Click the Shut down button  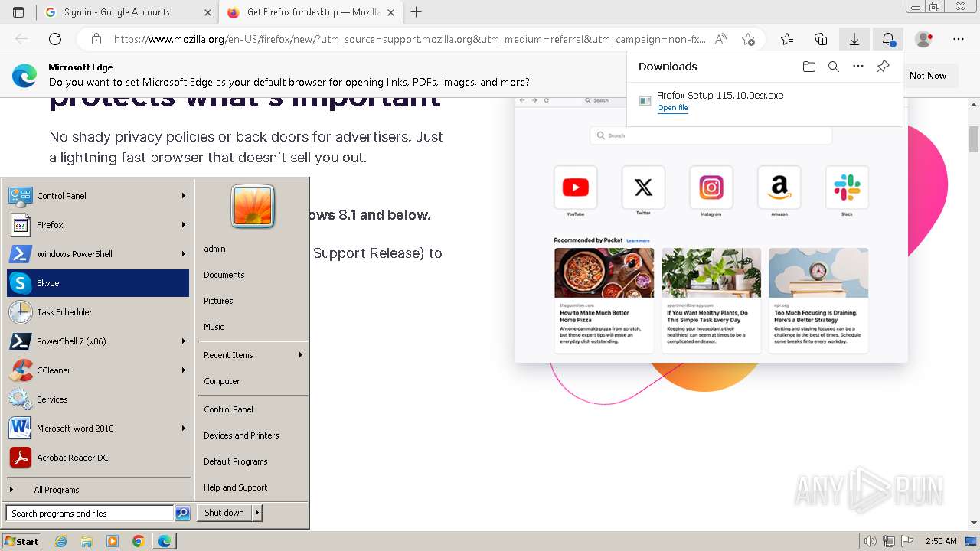click(224, 513)
